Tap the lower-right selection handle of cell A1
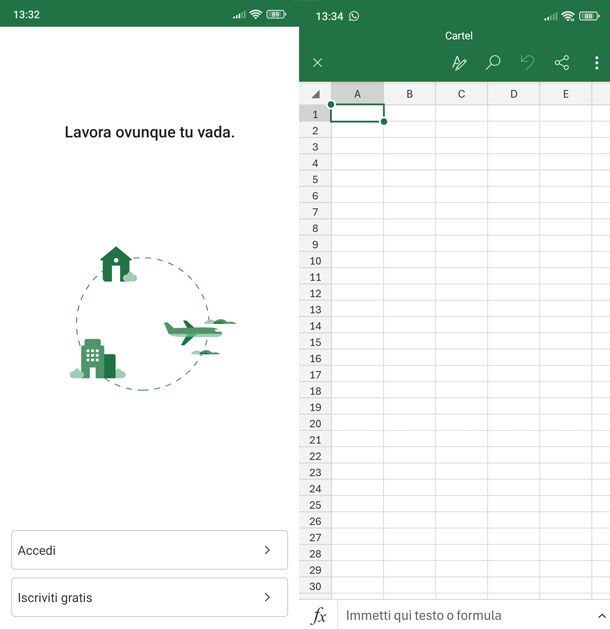610x629 pixels. [384, 122]
